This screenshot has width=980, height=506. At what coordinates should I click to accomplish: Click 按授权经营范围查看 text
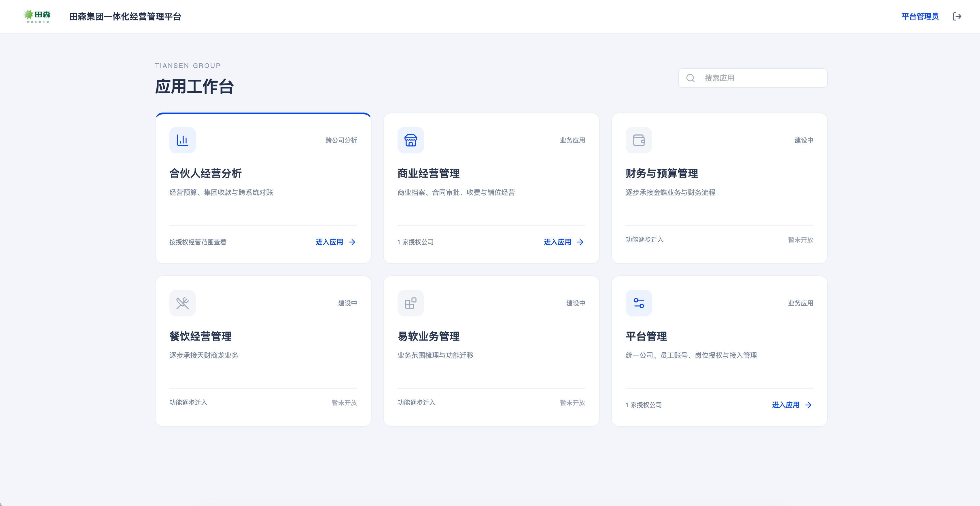coord(198,242)
